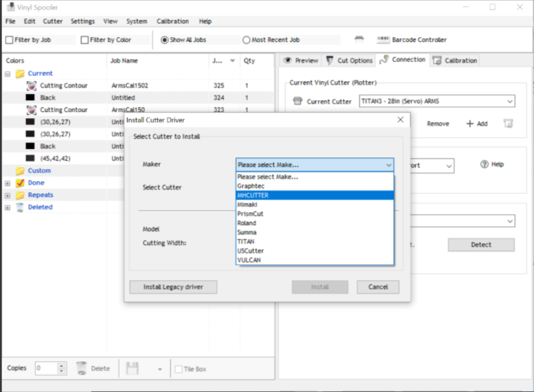This screenshot has width=534, height=392.
Task: Click the Vinyl Spooler app icon in title bar
Action: tap(11, 7)
